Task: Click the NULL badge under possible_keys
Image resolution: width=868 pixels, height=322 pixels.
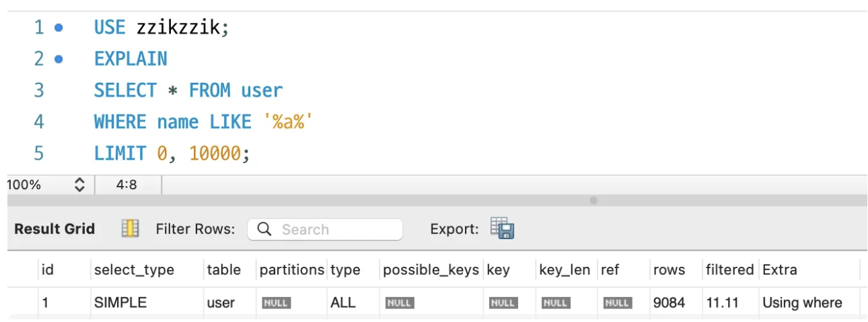Action: (400, 303)
